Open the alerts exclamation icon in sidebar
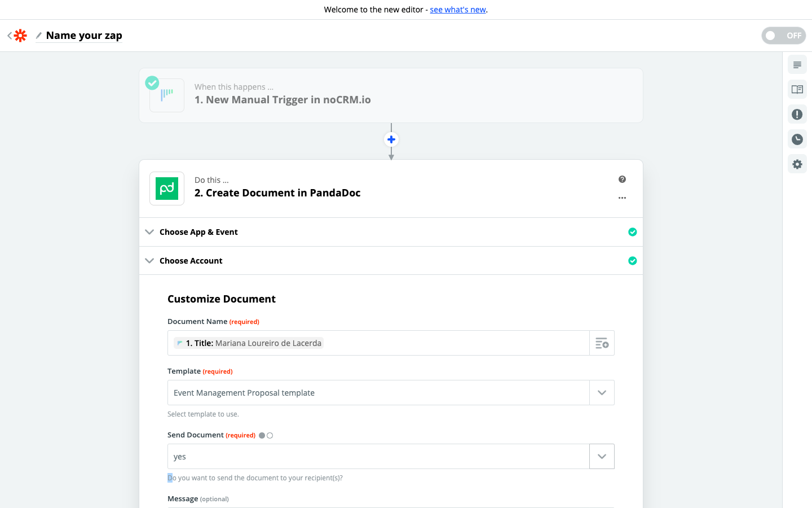812x508 pixels. (797, 115)
